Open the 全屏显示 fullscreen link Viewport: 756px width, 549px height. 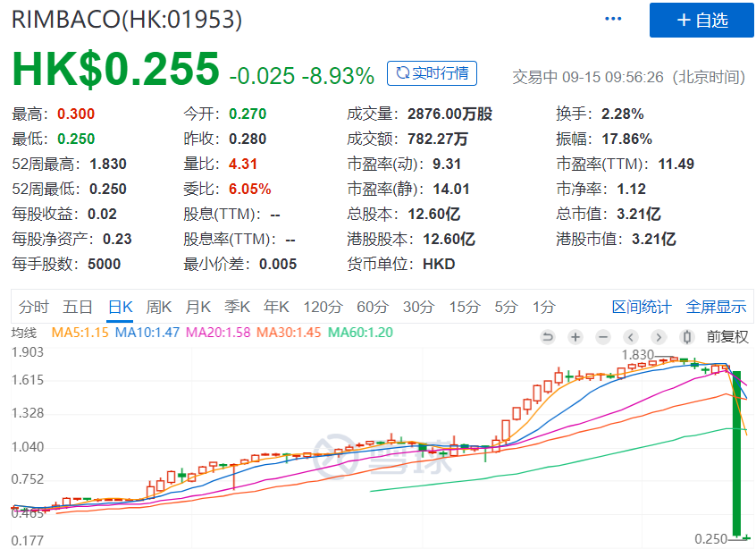(x=716, y=307)
